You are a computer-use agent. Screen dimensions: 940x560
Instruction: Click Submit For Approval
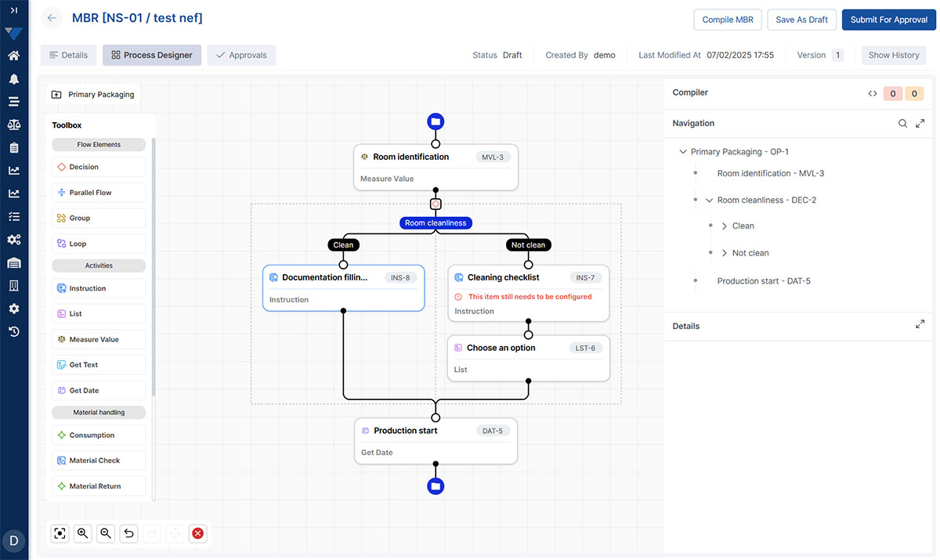click(888, 20)
